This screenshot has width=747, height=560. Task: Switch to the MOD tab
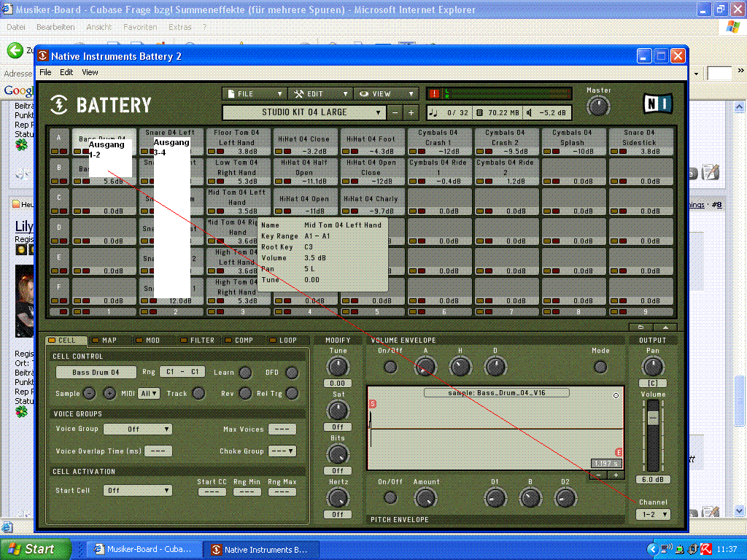coord(152,340)
